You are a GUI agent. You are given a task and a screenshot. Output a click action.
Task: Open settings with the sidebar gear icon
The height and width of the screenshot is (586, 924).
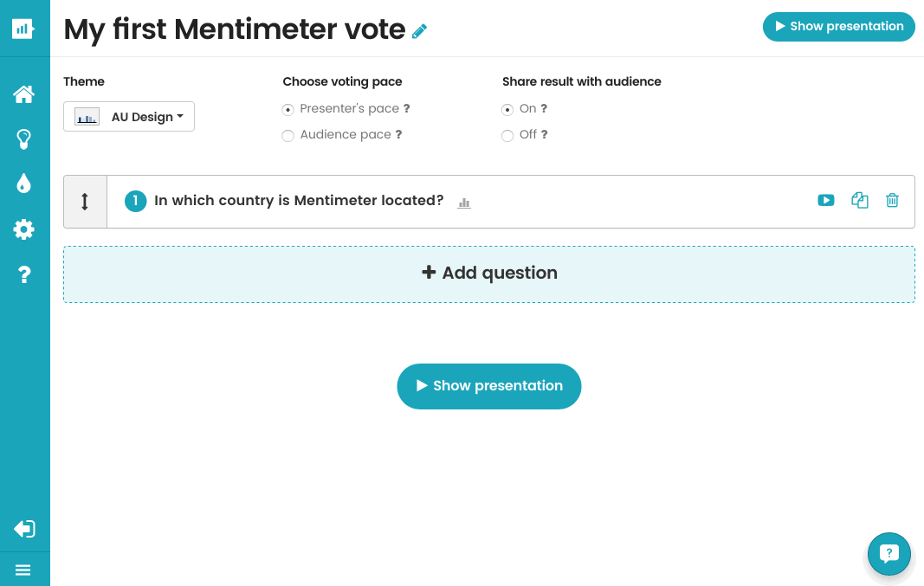click(24, 229)
